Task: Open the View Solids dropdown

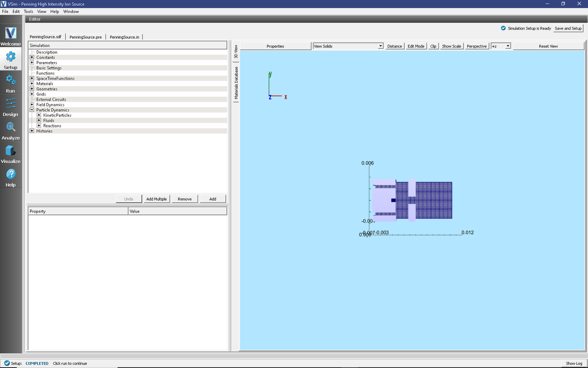Action: pos(348,46)
